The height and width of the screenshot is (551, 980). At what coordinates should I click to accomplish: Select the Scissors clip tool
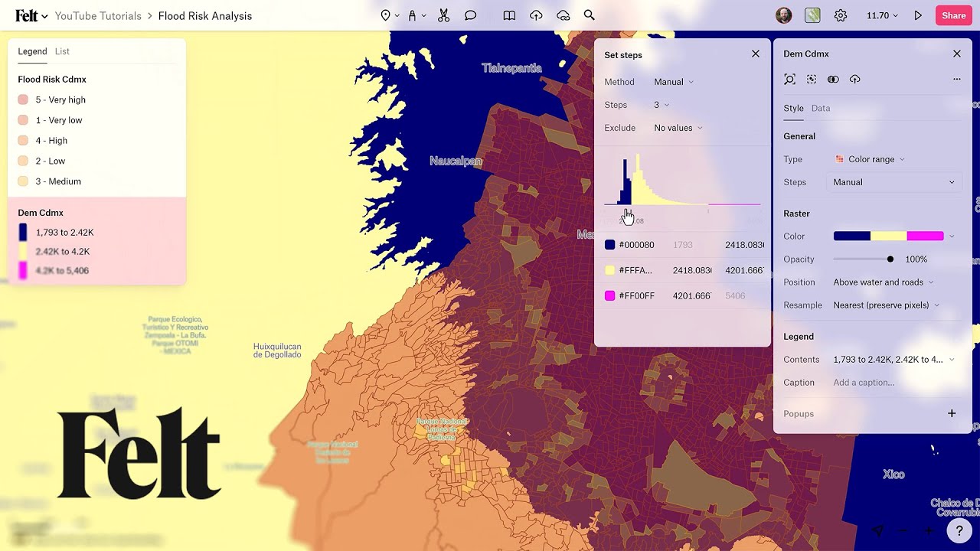point(443,15)
